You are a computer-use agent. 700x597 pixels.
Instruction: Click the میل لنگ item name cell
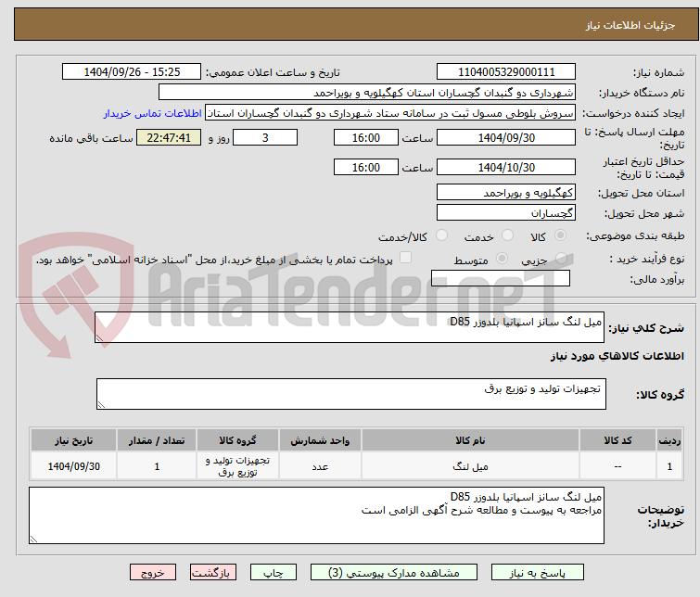(x=471, y=466)
